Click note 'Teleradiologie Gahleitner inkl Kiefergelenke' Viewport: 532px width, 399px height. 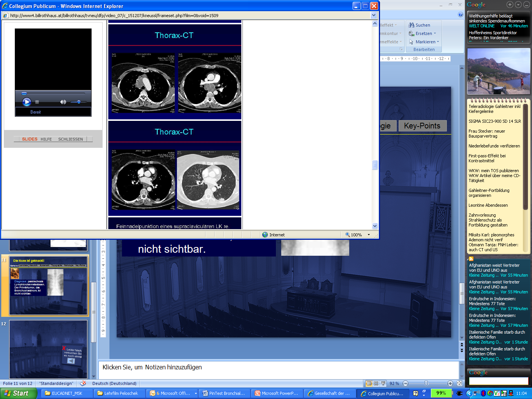click(x=494, y=109)
